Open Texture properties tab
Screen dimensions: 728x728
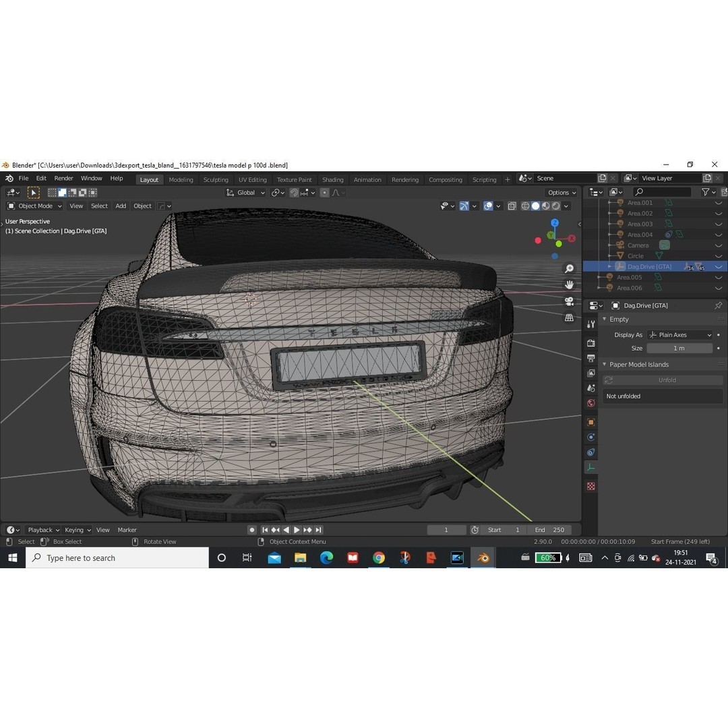(590, 486)
